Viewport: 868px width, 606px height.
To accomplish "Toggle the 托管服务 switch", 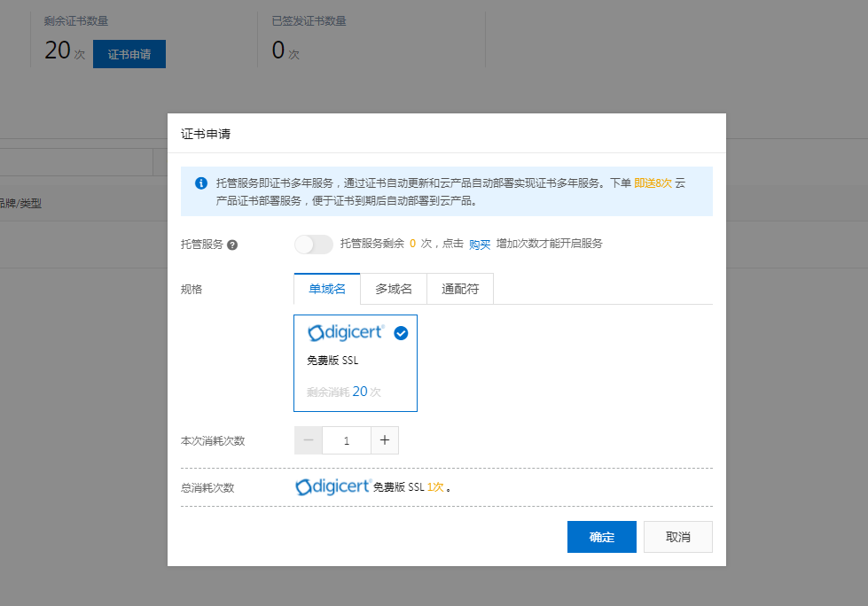I will (x=313, y=245).
